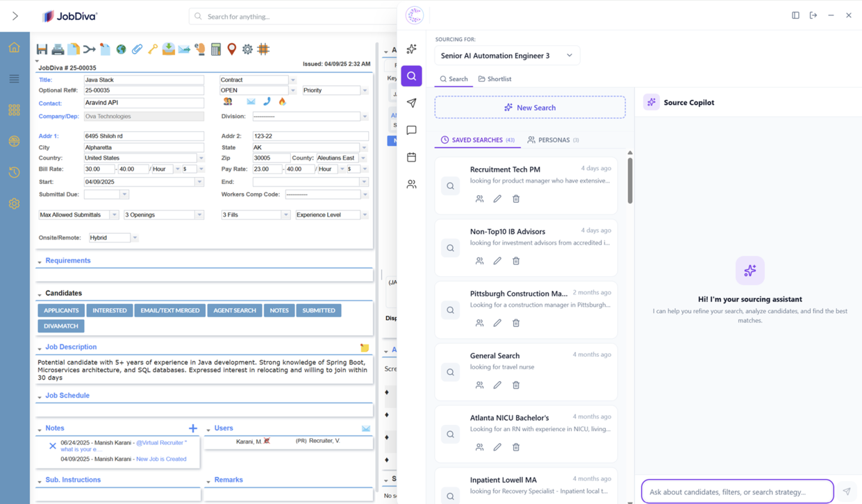The image size is (862, 504).
Task: Open the Contract type dropdown
Action: point(292,80)
